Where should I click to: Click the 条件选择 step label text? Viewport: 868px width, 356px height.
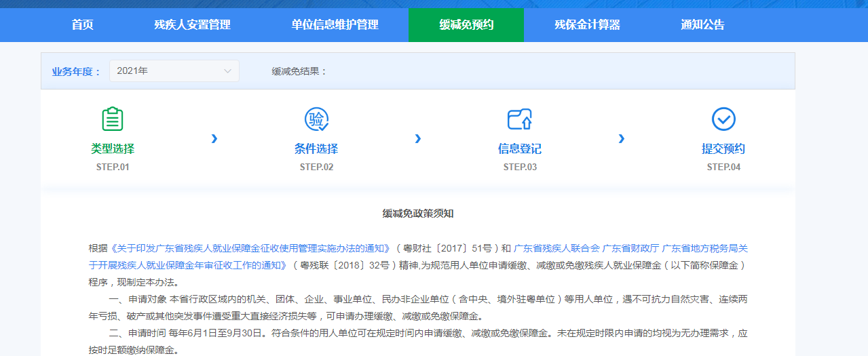pyautogui.click(x=316, y=149)
